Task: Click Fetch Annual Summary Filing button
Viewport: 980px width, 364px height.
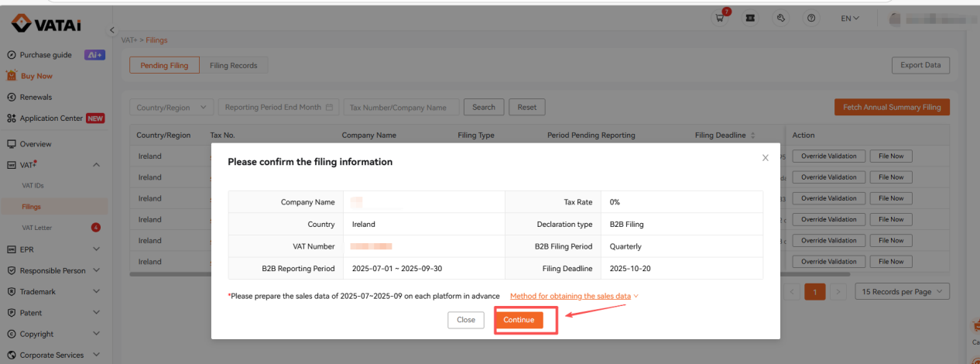Action: pos(892,108)
